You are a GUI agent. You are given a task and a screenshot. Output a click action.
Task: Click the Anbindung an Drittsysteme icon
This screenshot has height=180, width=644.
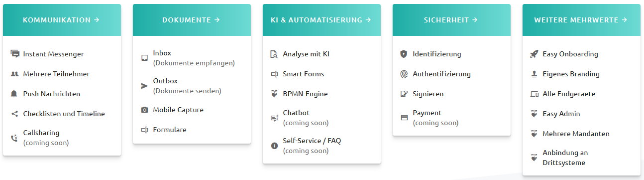coord(534,158)
